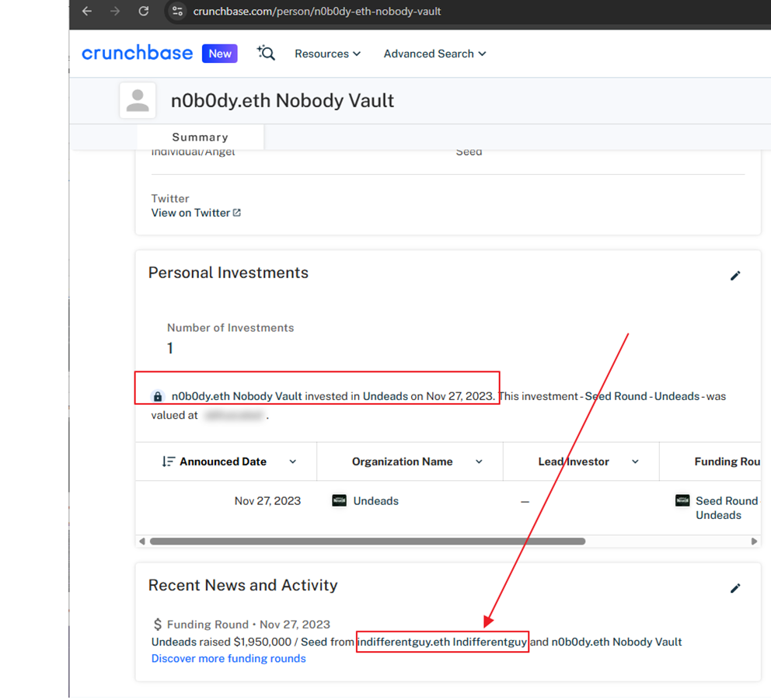The image size is (771, 700).
Task: Open the Organization Name column dropdown chevron
Action: 479,461
